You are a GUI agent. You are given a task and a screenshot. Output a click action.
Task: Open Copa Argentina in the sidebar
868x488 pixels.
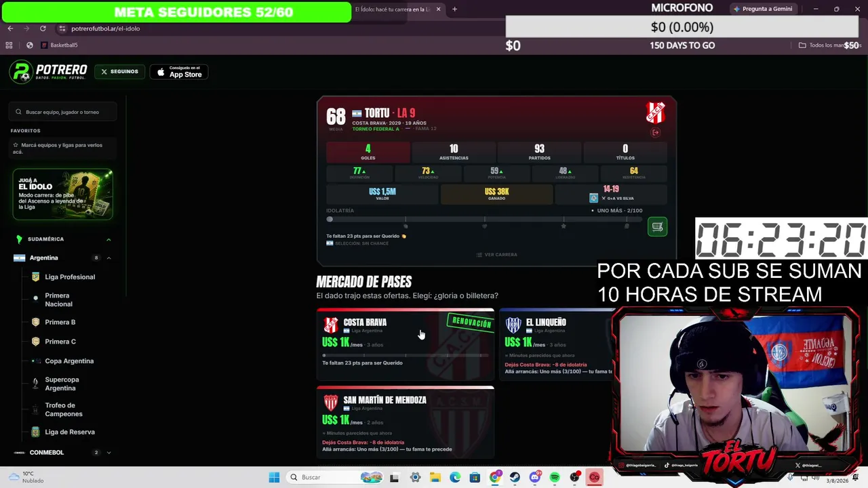pyautogui.click(x=69, y=361)
